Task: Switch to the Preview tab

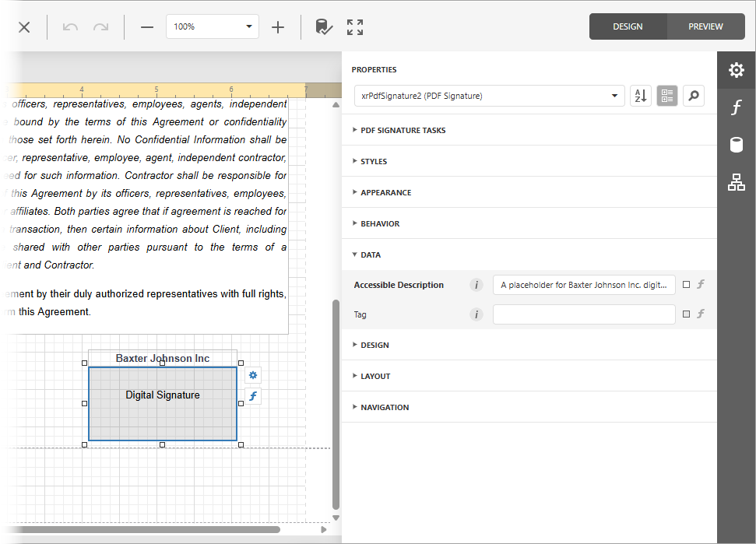Action: pos(706,26)
